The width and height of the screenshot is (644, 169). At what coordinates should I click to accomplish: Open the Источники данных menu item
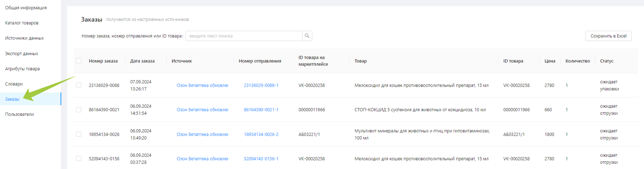[x=24, y=38]
